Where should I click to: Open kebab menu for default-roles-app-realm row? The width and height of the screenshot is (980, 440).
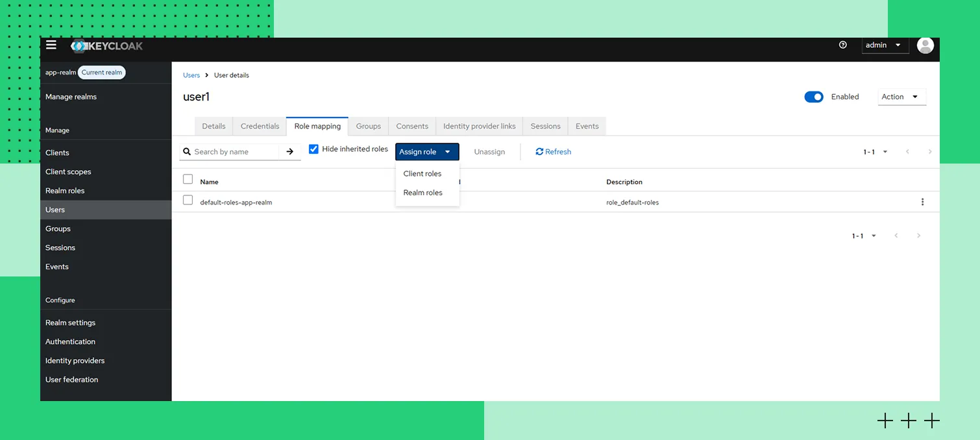point(922,202)
